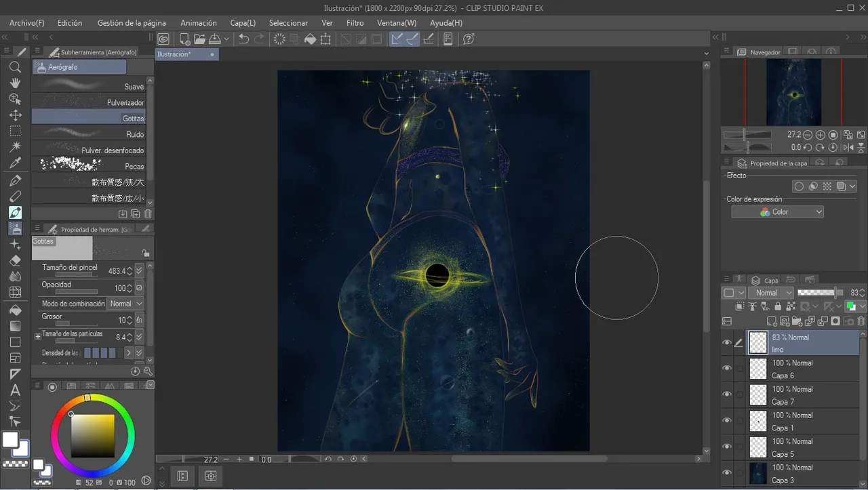Open the Filtro menu
868x490 pixels.
[355, 23]
